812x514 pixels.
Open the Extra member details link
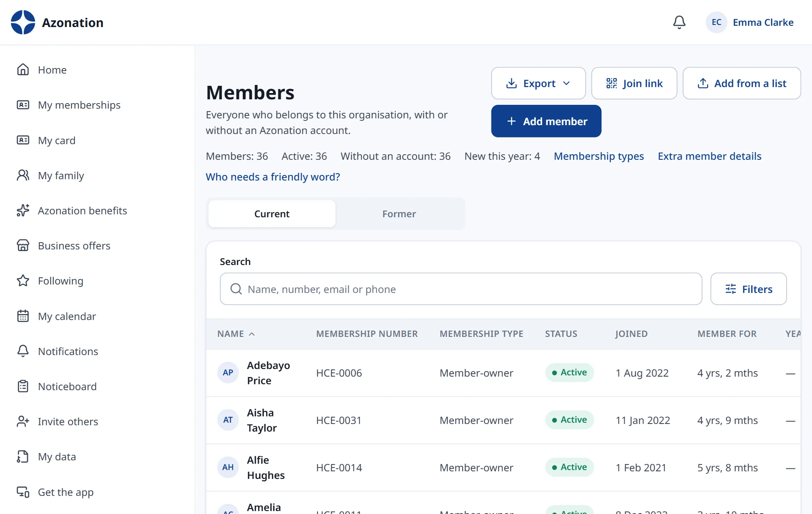(x=710, y=156)
